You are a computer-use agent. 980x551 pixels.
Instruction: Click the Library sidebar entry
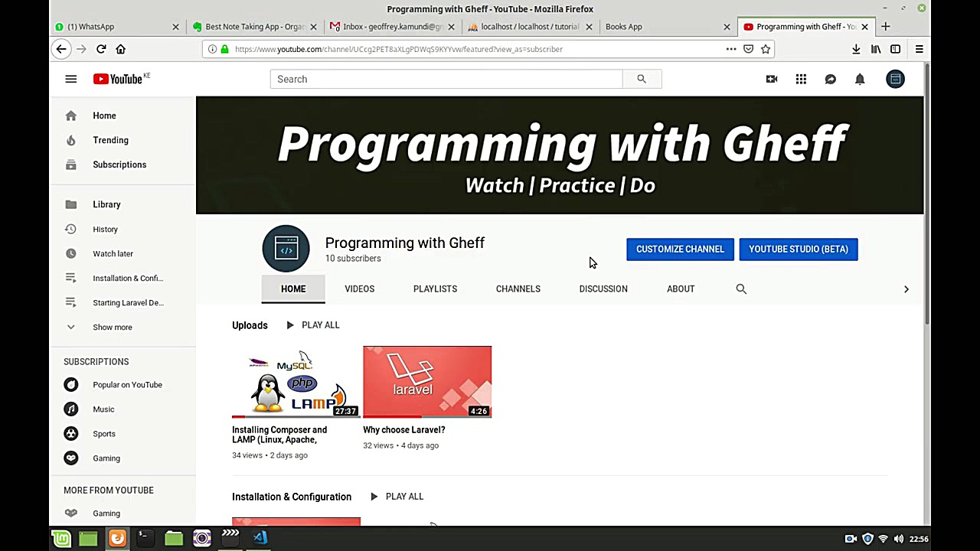tap(106, 204)
